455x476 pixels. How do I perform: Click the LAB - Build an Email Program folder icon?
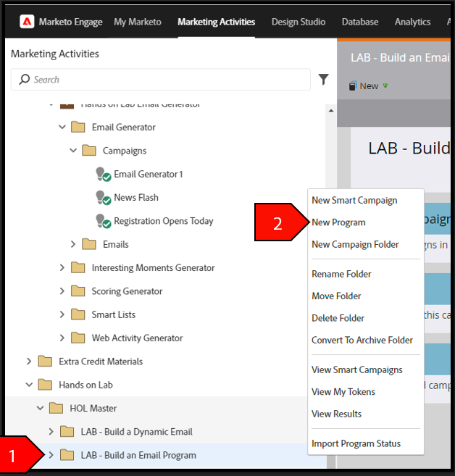[67, 455]
